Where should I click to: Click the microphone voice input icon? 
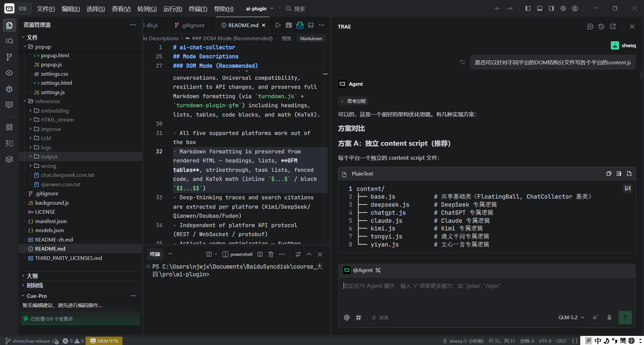coord(609,318)
